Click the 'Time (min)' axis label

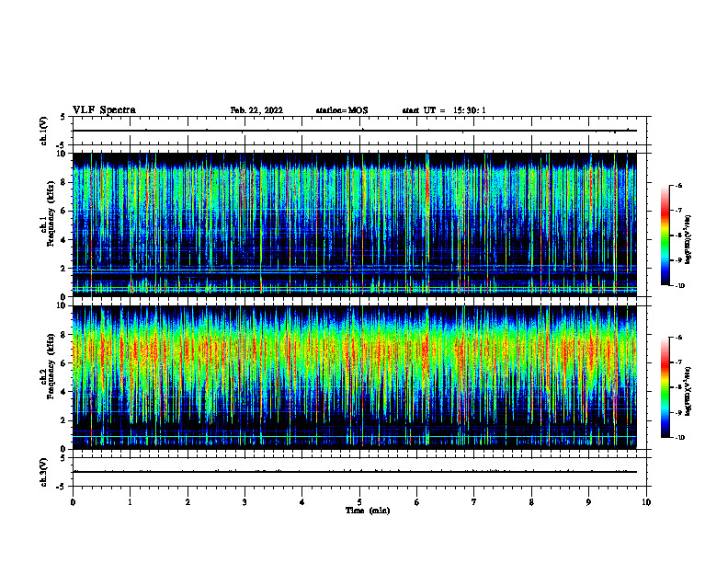(x=368, y=511)
